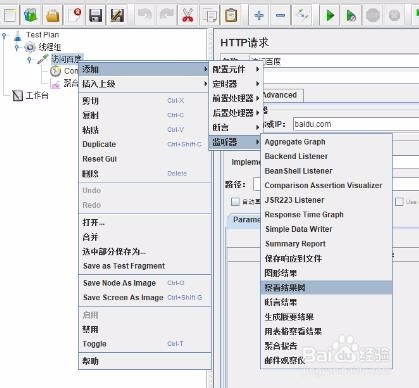The height and width of the screenshot is (388, 419).
Task: Choose Save as Test Fragment
Action: [145, 266]
